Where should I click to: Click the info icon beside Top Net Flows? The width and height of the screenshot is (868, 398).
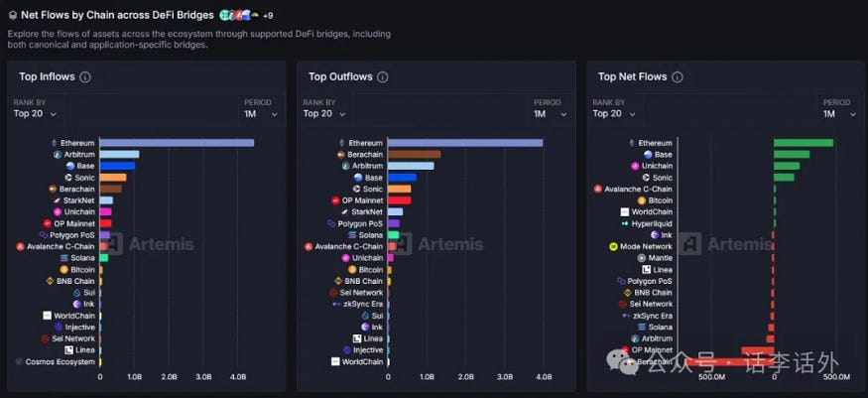pos(677,77)
